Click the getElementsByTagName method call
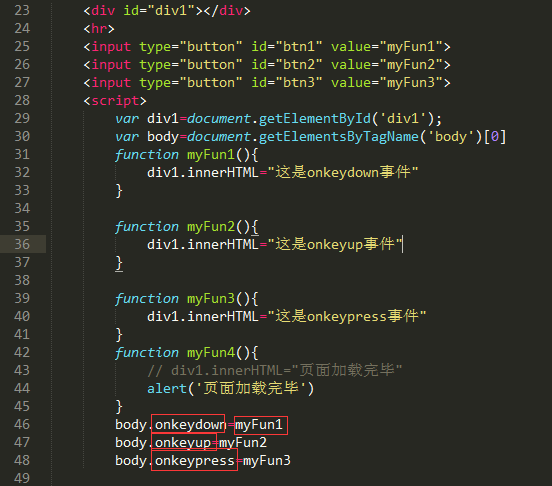The height and width of the screenshot is (486, 552). coord(339,137)
